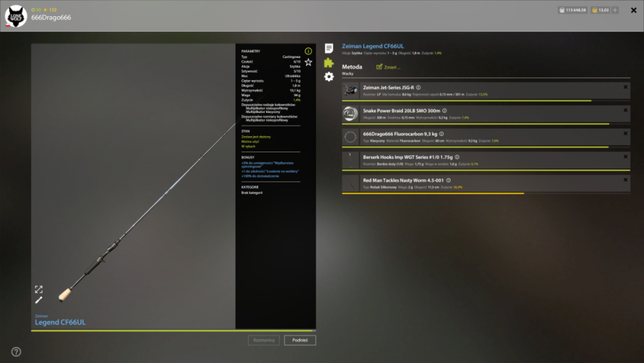Click the Lowienie na woblery bonus line
This screenshot has height=363, width=644.
click(x=270, y=172)
